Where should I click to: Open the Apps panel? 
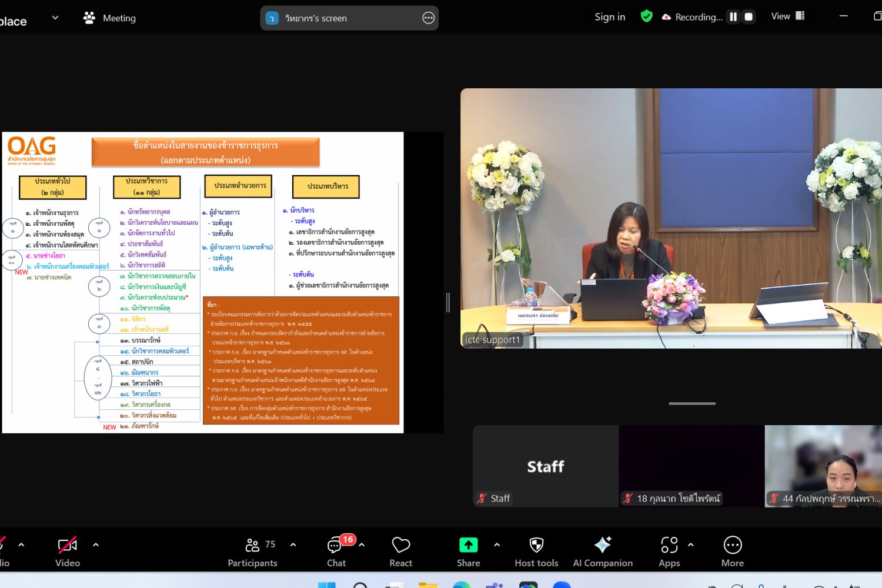click(670, 552)
